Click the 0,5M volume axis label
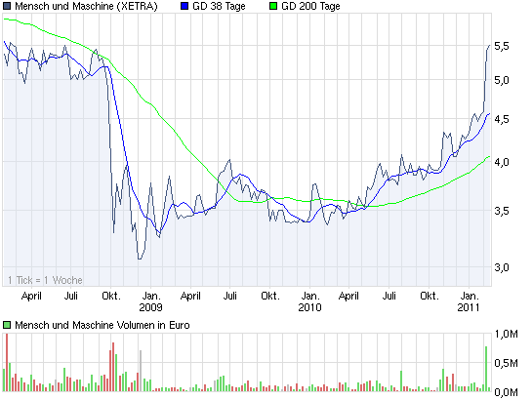532x400 pixels. click(507, 363)
